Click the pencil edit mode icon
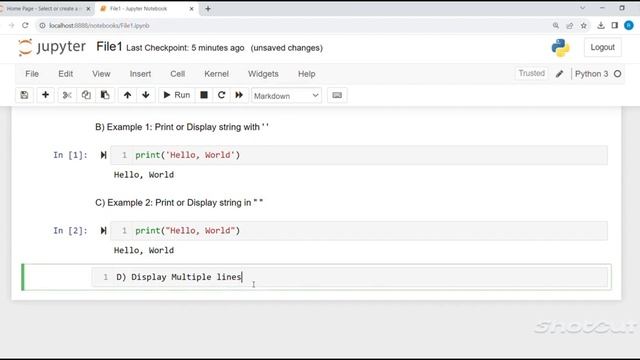Screen dimensions: 640x360 tap(560, 74)
